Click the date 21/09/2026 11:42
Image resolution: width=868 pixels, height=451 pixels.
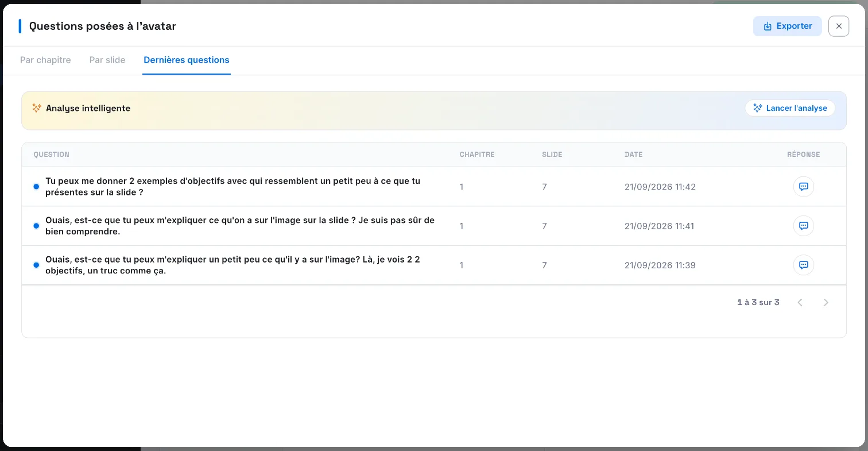click(x=660, y=187)
